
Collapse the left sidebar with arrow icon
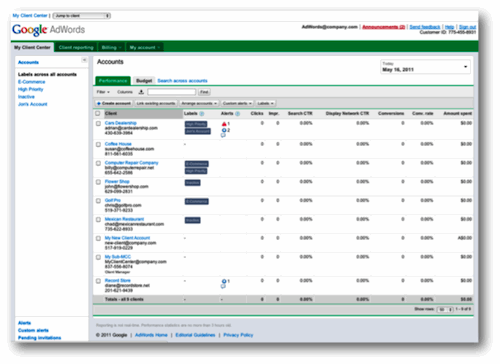tap(84, 60)
